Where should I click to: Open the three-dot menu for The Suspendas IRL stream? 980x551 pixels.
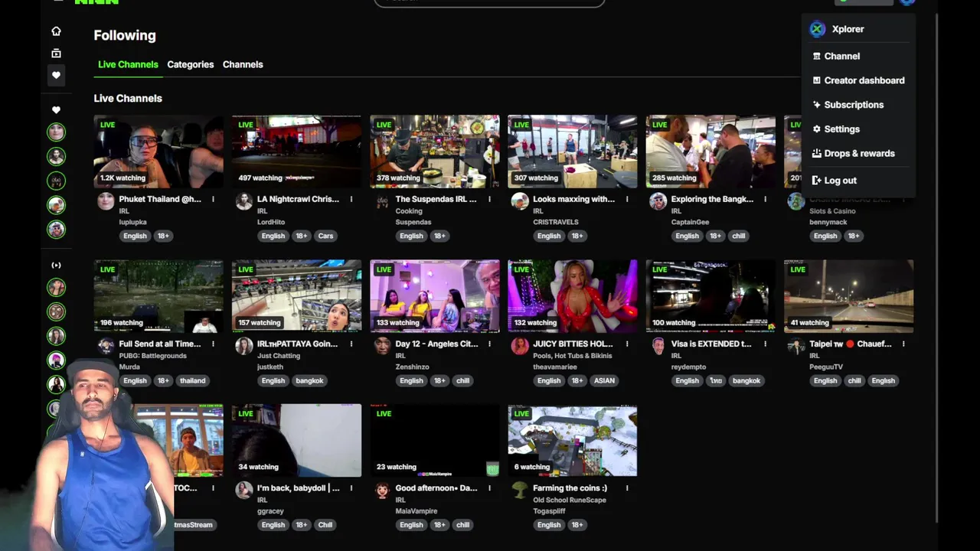(x=489, y=199)
